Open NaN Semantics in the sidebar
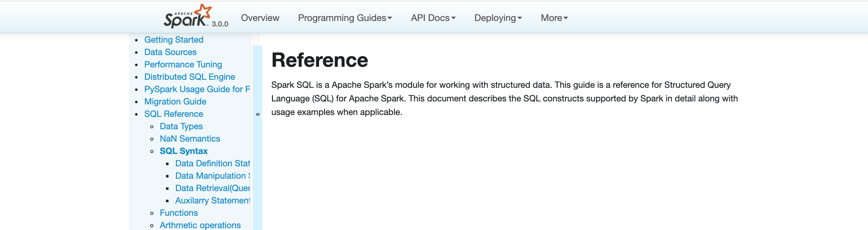This screenshot has height=230, width=868. point(190,139)
